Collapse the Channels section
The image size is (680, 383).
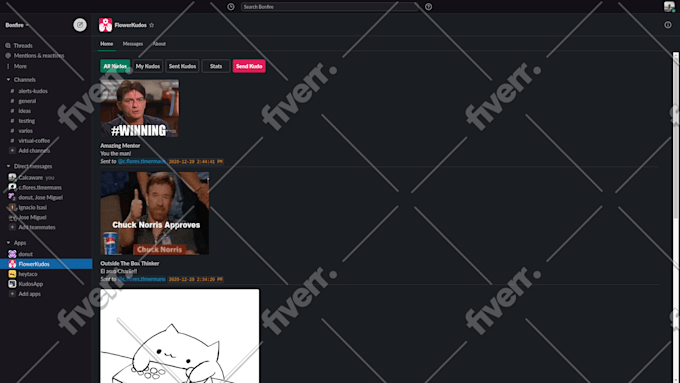pyautogui.click(x=8, y=80)
